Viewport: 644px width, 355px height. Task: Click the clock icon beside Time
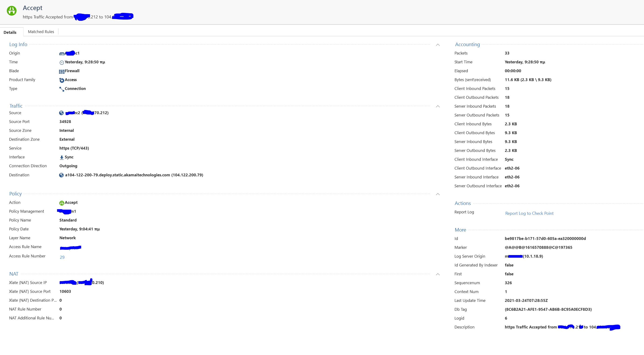coord(62,62)
